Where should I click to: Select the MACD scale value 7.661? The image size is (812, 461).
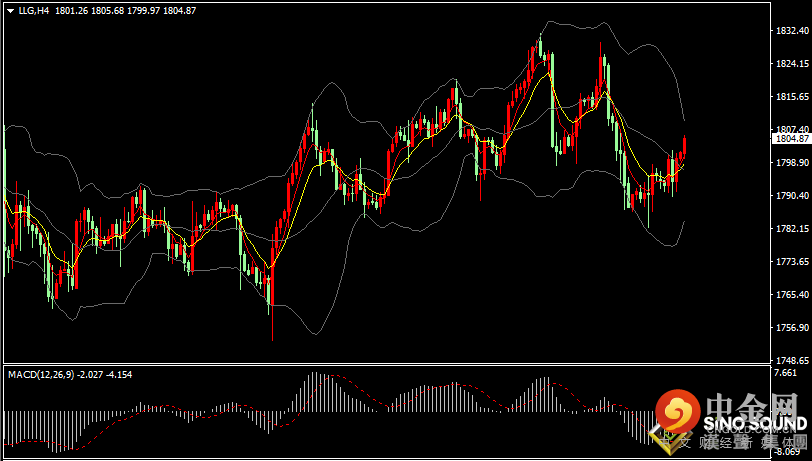(785, 373)
